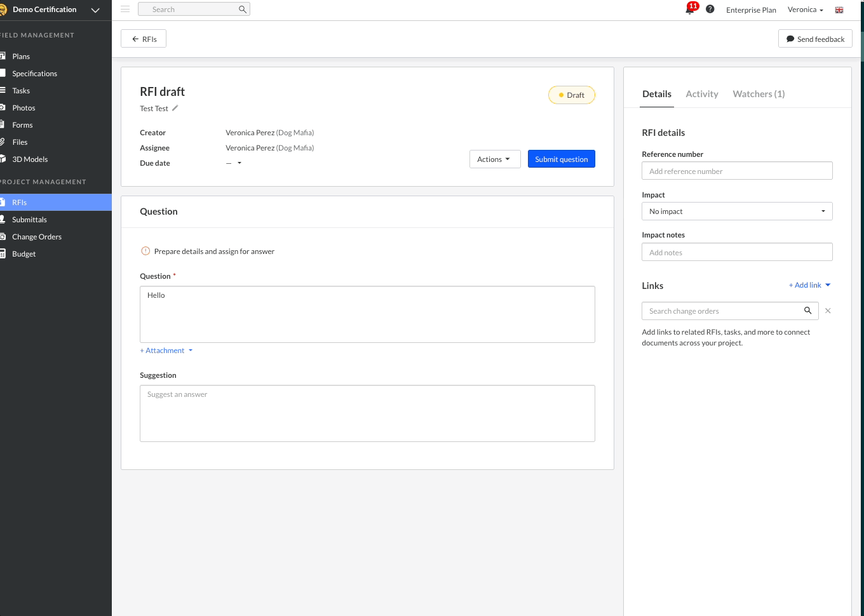Open the Impact dropdown showing No impact
Image resolution: width=864 pixels, height=616 pixels.
pos(737,211)
